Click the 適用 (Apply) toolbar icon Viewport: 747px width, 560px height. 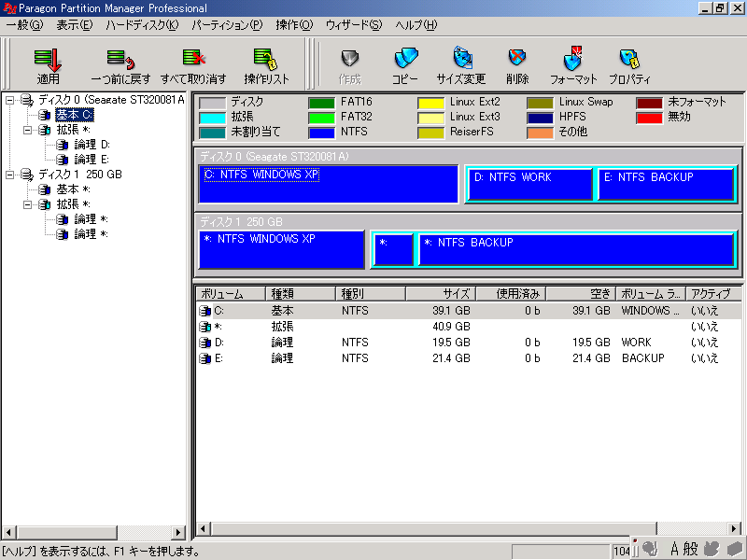(49, 60)
